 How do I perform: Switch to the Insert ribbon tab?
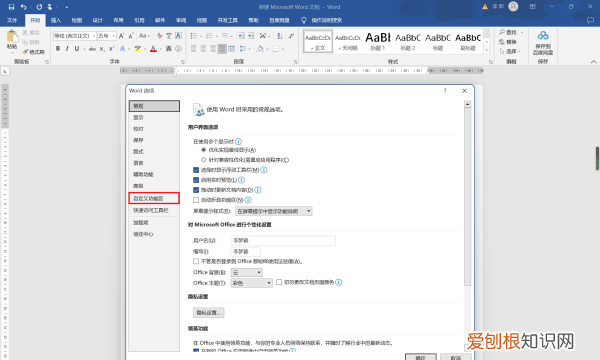click(56, 20)
